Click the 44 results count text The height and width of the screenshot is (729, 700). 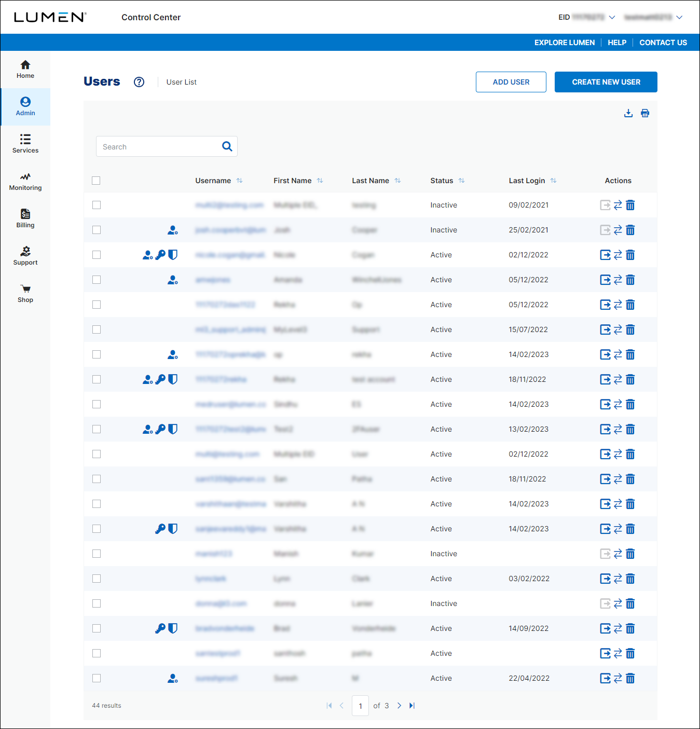106,706
